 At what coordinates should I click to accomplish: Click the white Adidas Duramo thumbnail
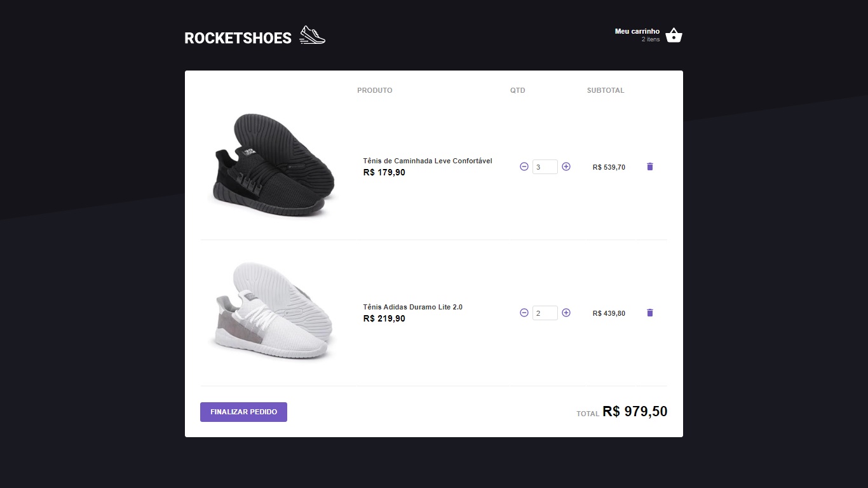coord(272,311)
